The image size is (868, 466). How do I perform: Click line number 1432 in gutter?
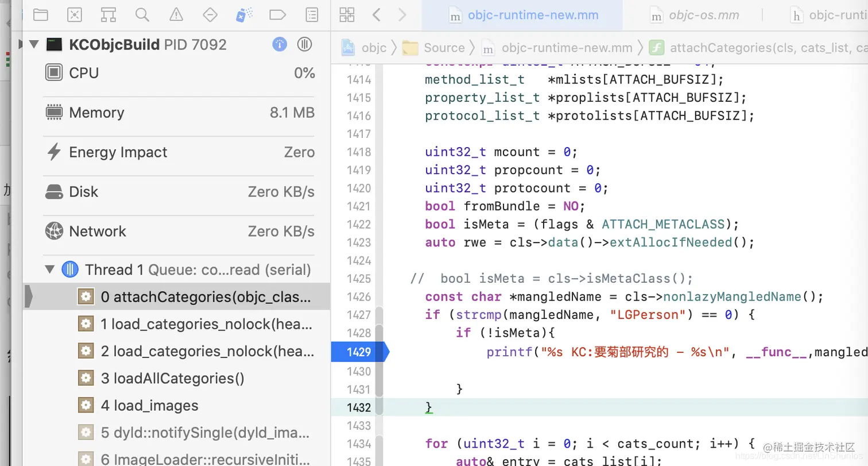358,407
